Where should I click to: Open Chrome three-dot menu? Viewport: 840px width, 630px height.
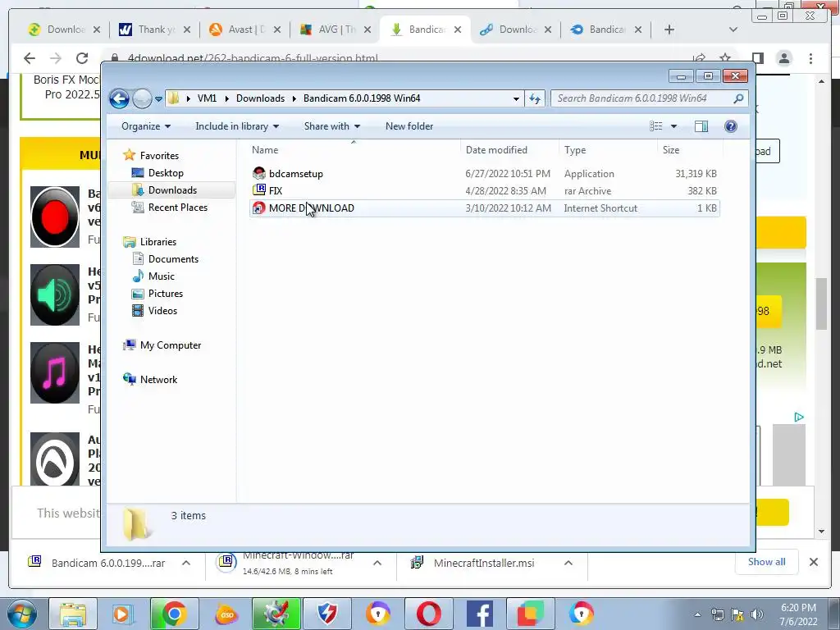(x=810, y=58)
